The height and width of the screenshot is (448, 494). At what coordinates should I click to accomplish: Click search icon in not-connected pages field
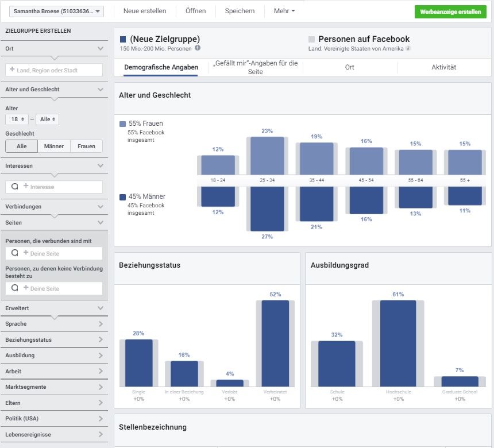(14, 288)
